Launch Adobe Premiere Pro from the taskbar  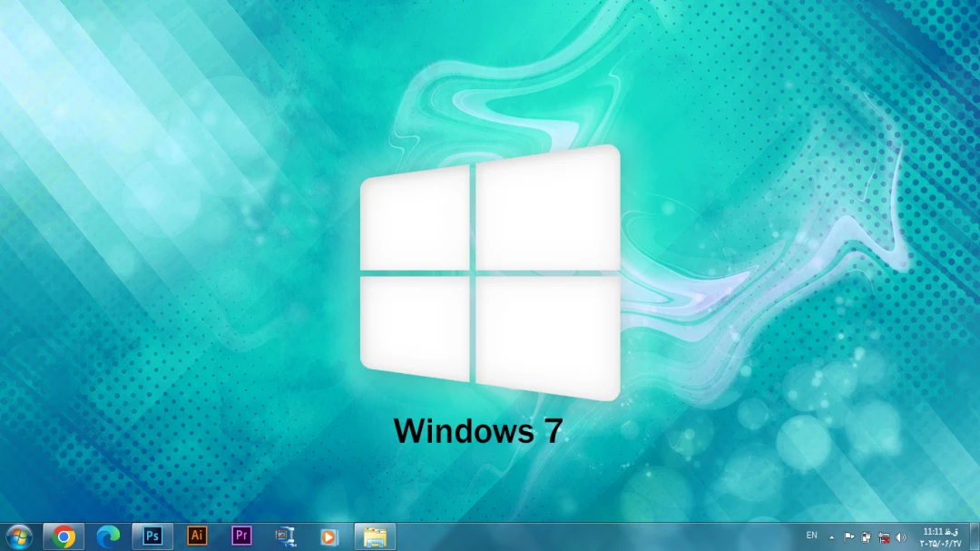(x=241, y=536)
